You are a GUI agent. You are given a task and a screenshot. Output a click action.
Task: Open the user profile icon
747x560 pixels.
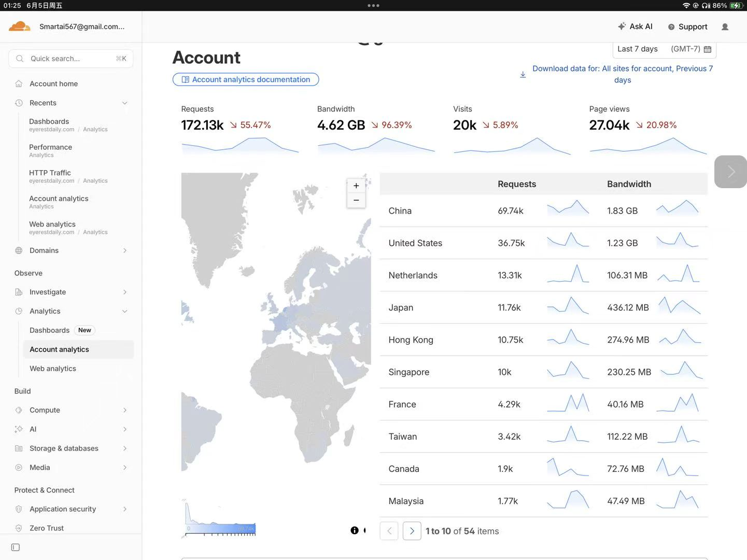pos(725,27)
